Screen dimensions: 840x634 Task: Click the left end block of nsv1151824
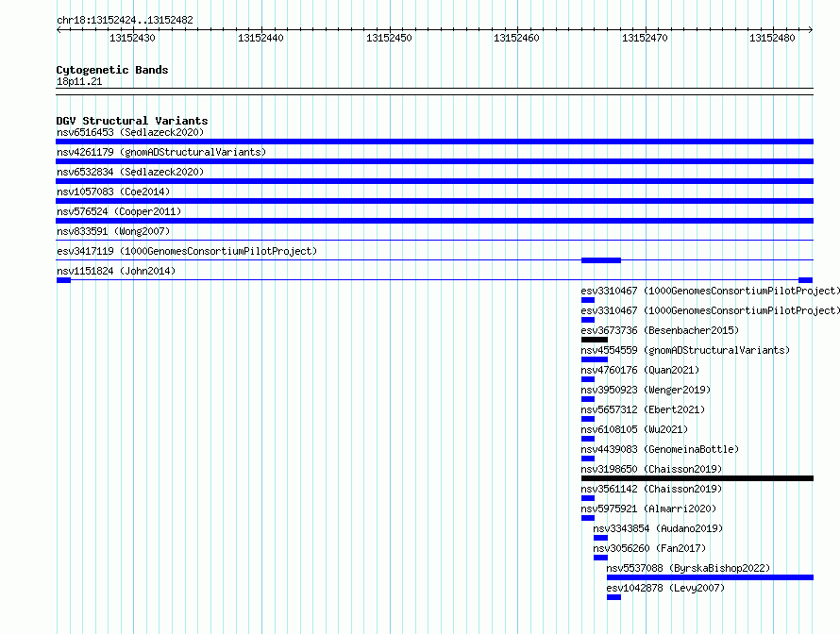pos(64,280)
